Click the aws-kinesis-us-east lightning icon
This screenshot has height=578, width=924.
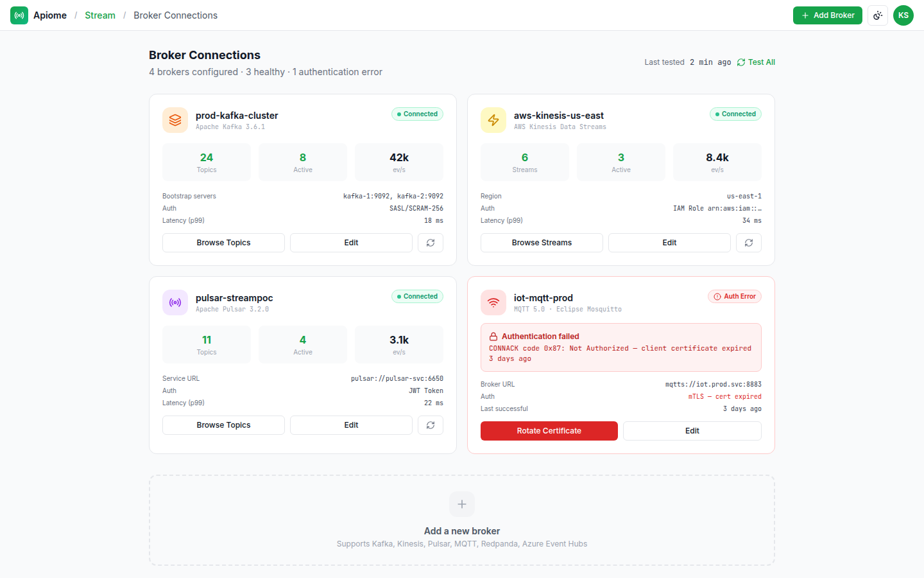(493, 120)
